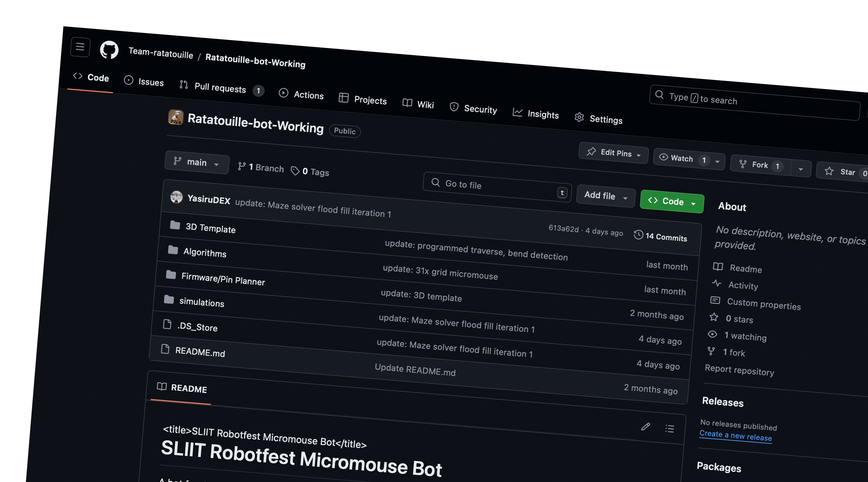868x482 pixels.
Task: Open the Packages heading link
Action: (719, 467)
